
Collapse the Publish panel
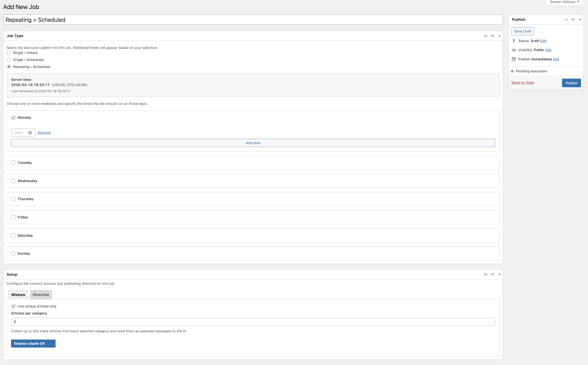click(x=580, y=19)
